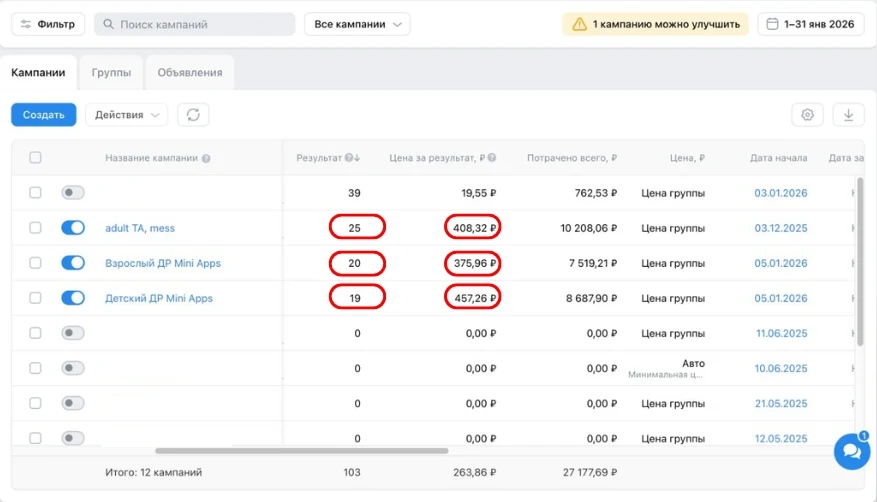Open the Взрослый ДР Mini Apps campaign
The width and height of the screenshot is (877, 502).
[x=163, y=263]
